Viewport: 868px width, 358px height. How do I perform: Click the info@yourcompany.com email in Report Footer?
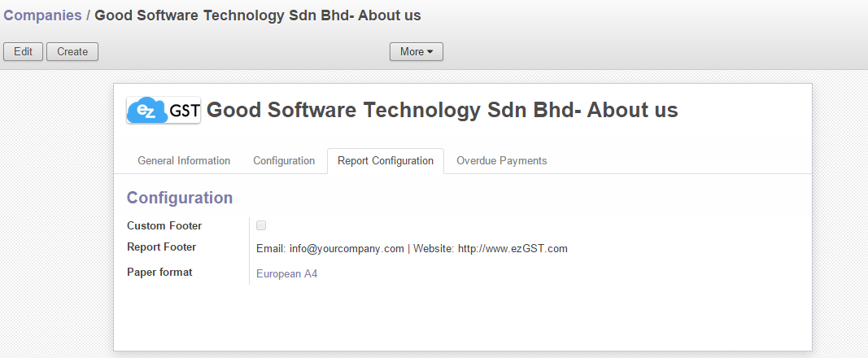(x=347, y=249)
